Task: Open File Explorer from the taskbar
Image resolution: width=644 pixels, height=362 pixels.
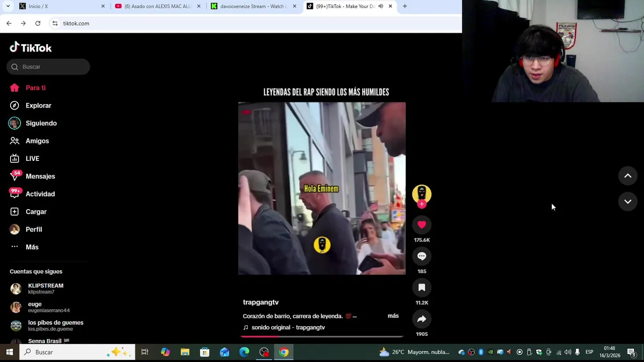Action: coord(185,352)
